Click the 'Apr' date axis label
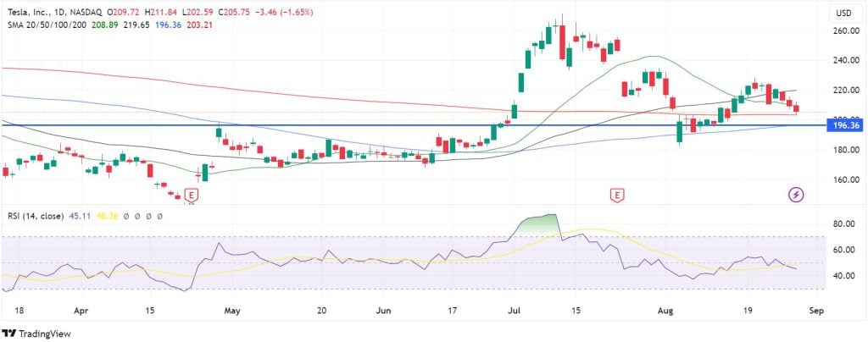868x342 pixels. click(81, 311)
